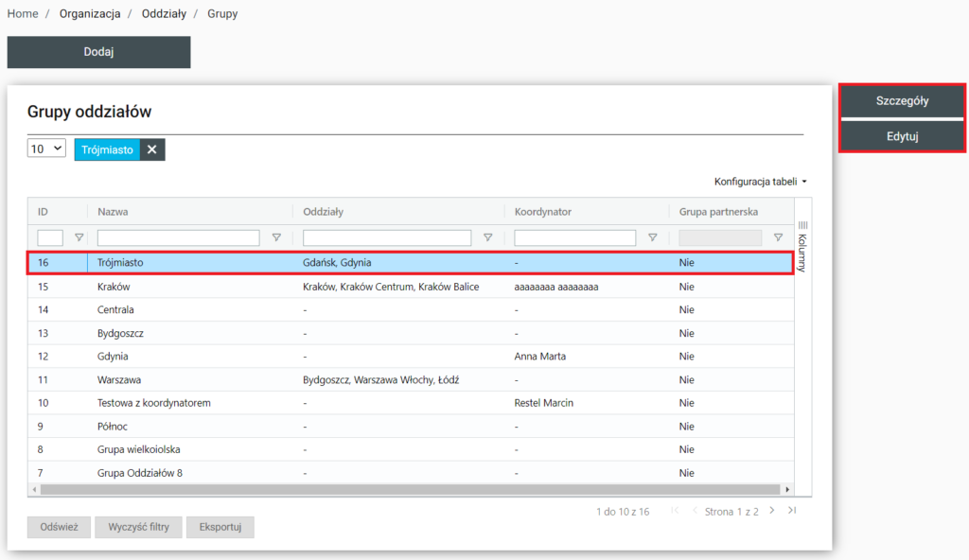This screenshot has width=969, height=560.
Task: Click the Koordynator column filter icon
Action: point(652,237)
